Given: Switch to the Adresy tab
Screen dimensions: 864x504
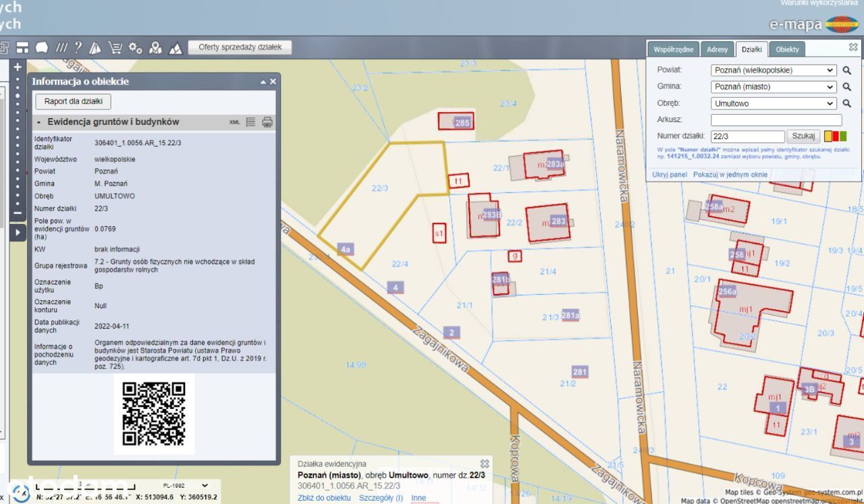Looking at the screenshot, I should pyautogui.click(x=717, y=49).
